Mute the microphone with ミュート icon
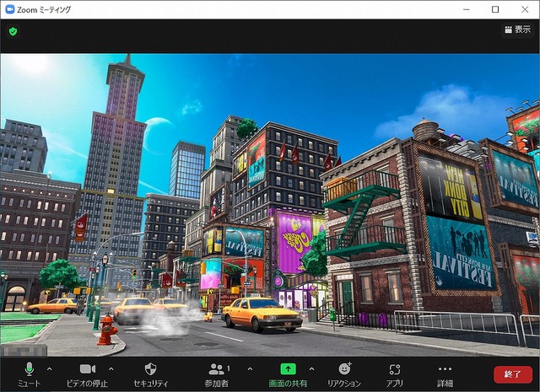This screenshot has height=392, width=540. point(30,369)
